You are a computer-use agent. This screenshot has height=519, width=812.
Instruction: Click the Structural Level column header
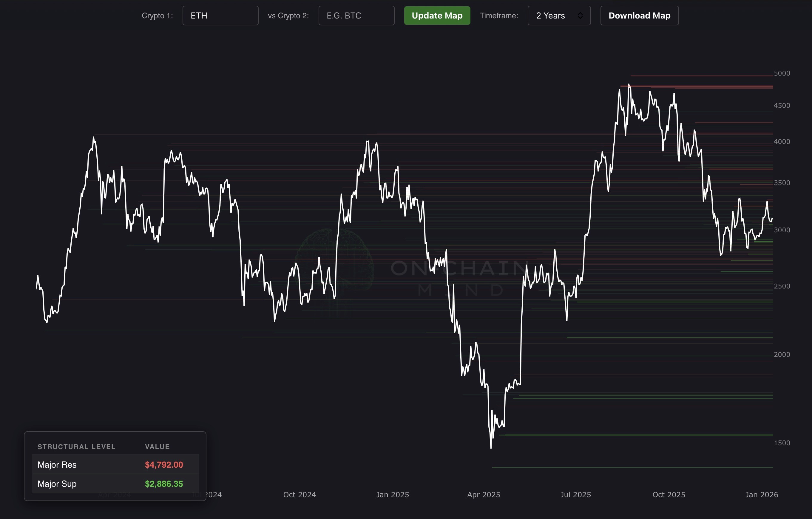tap(77, 446)
